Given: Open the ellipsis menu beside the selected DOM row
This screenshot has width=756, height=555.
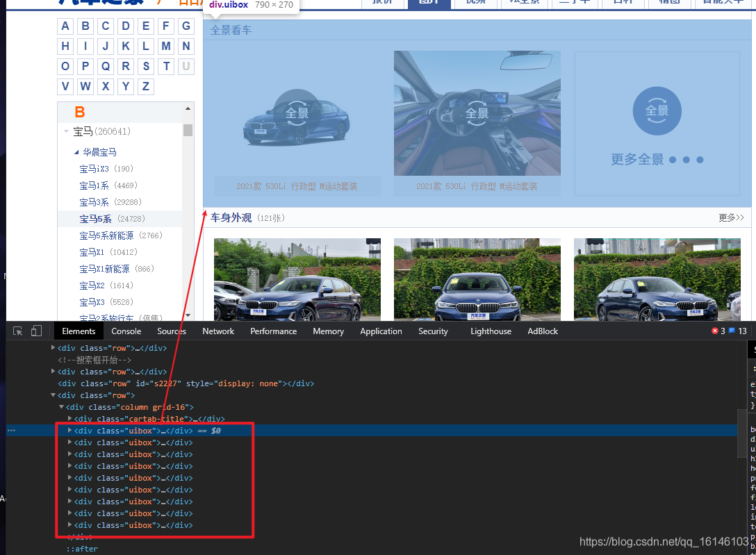Looking at the screenshot, I should [x=12, y=430].
